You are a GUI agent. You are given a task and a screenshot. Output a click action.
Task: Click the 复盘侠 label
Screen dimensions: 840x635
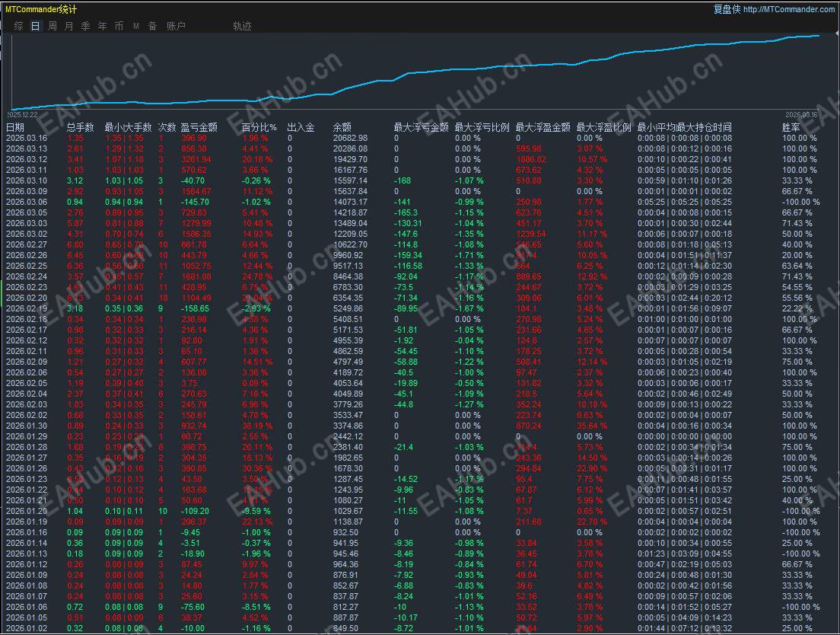point(727,9)
